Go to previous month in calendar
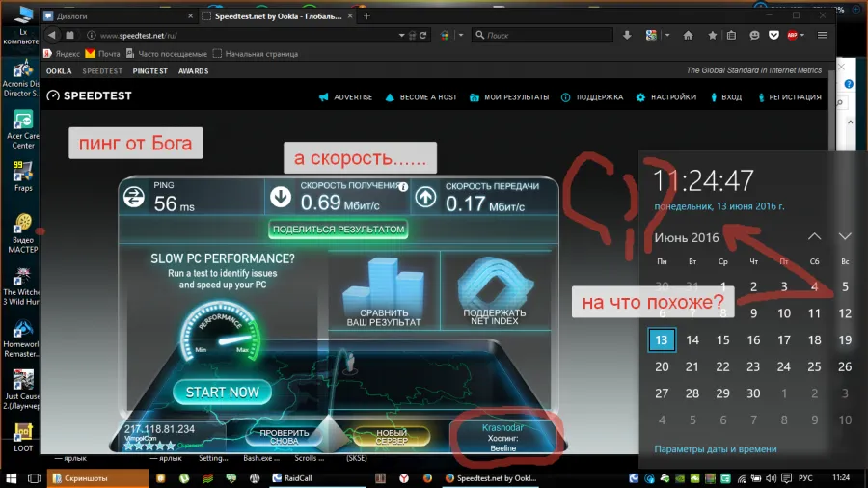 814,236
